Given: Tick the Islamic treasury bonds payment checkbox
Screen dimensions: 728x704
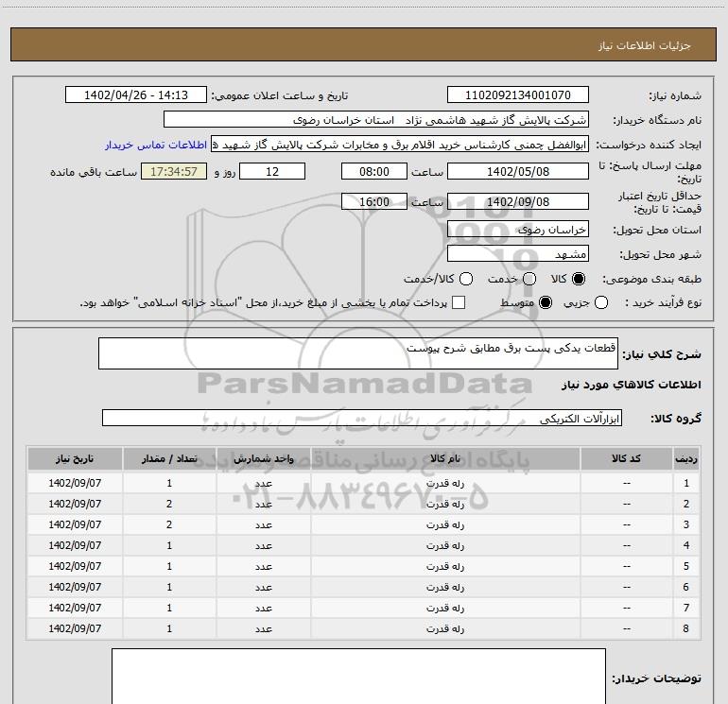Looking at the screenshot, I should (459, 302).
